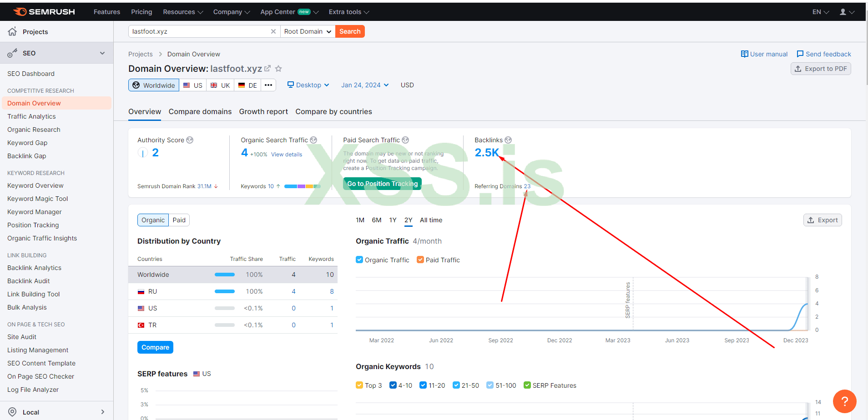Click the chart Export button
The image size is (868, 420).
[x=823, y=220]
